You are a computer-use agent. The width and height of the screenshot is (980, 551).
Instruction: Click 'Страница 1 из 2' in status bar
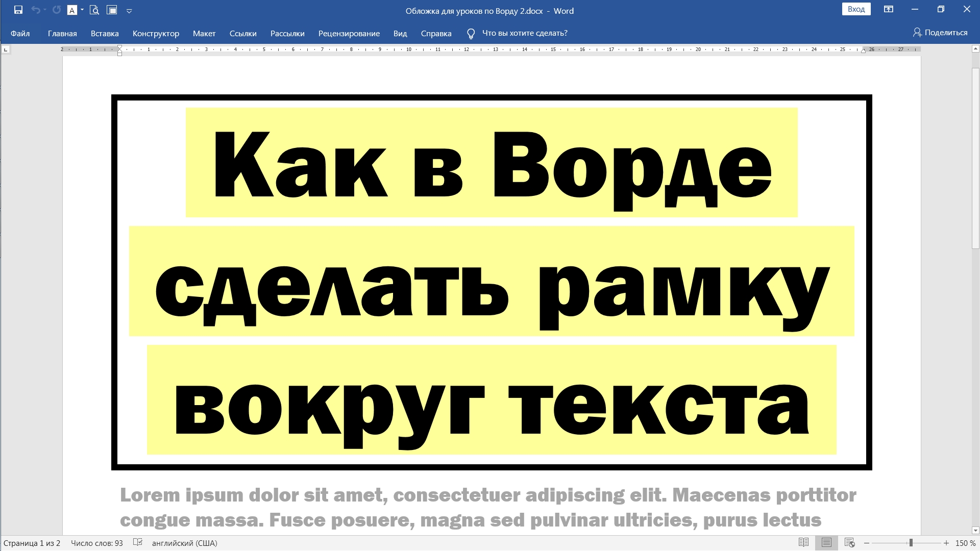click(x=32, y=543)
